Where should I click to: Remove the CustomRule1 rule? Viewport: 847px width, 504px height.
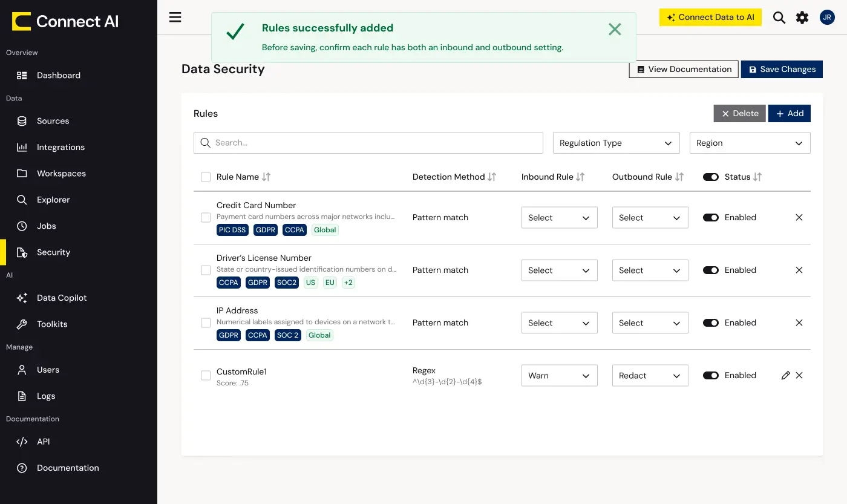(799, 375)
